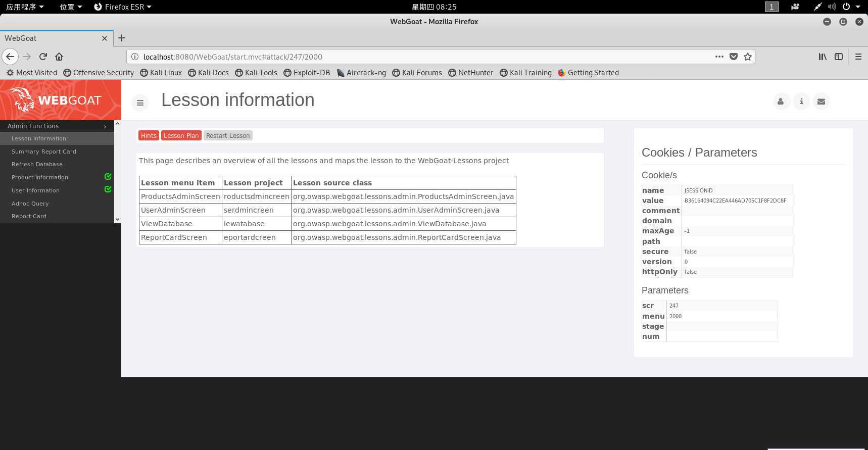The height and width of the screenshot is (450, 868).
Task: Open the Firefox ESR app menu
Action: click(x=123, y=7)
